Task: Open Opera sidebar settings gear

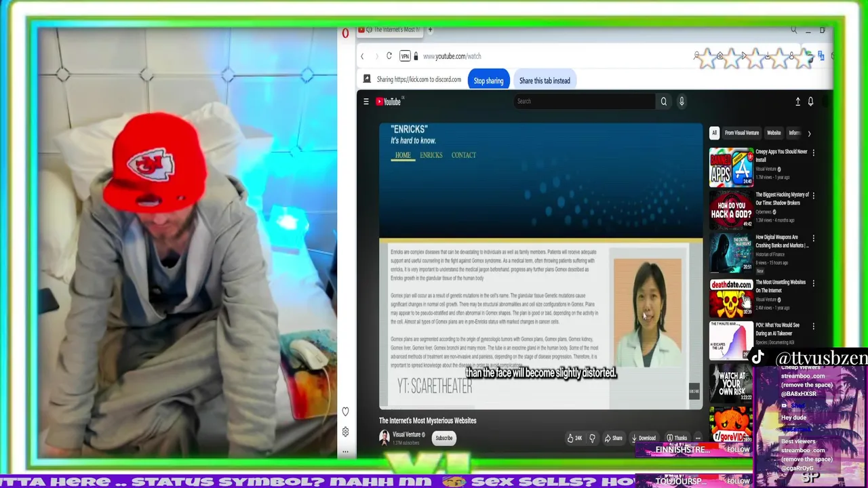Action: [x=345, y=432]
